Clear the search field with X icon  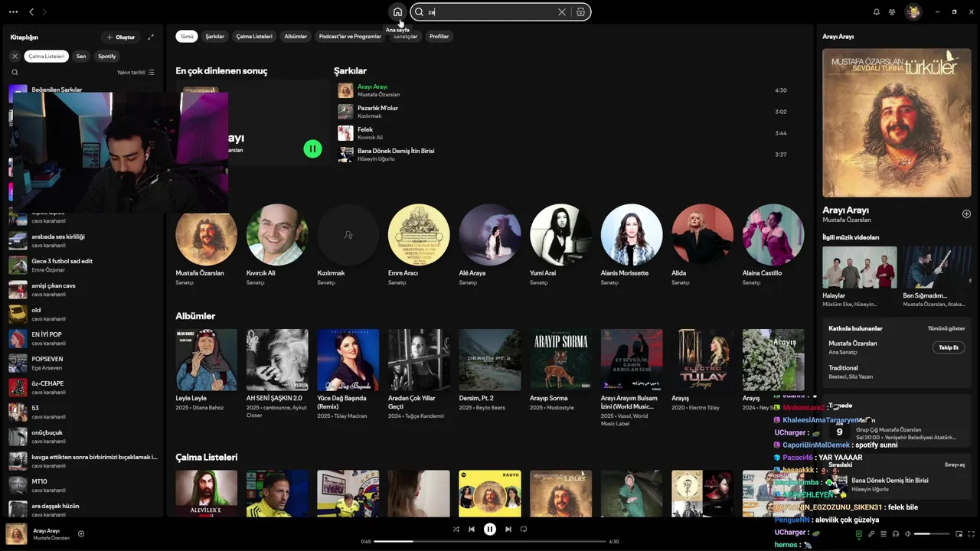pos(562,12)
